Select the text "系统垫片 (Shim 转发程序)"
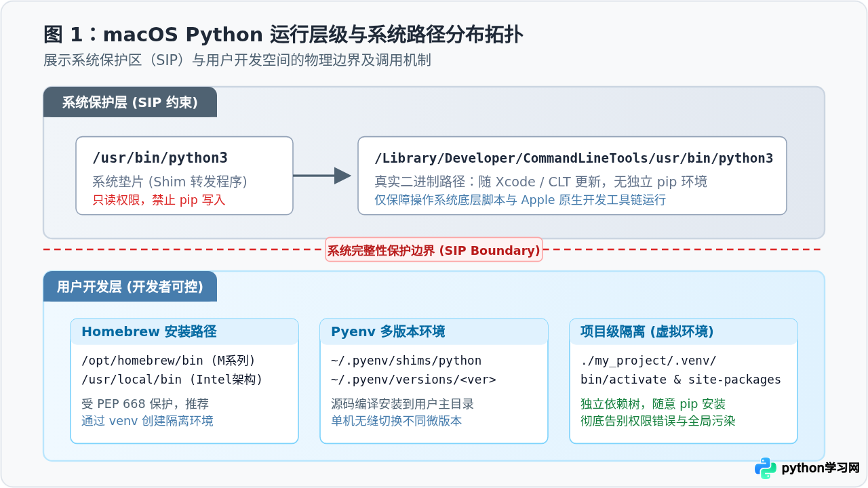This screenshot has width=868, height=488. [x=170, y=182]
